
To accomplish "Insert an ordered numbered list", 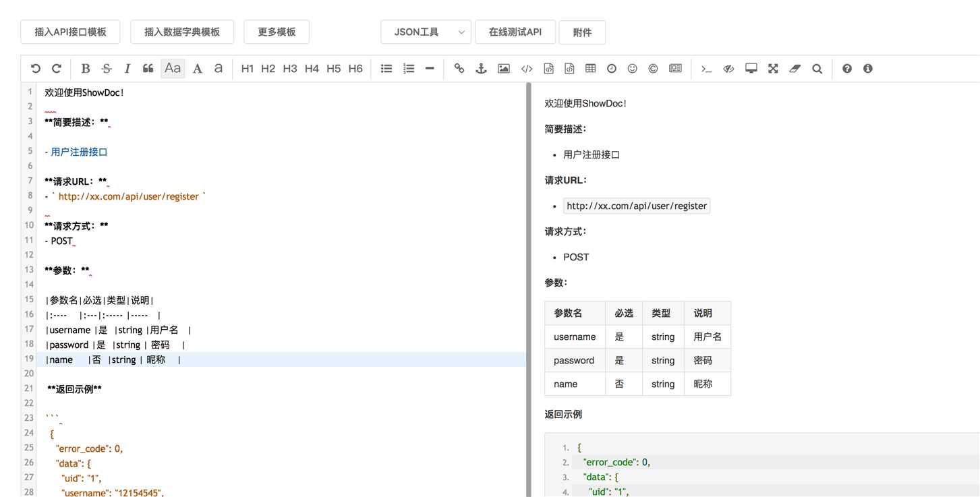I will pyautogui.click(x=408, y=68).
